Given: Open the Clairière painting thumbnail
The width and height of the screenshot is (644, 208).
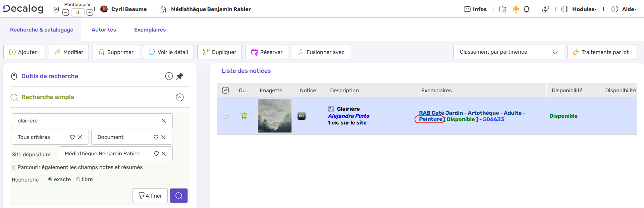Looking at the screenshot, I should (275, 116).
